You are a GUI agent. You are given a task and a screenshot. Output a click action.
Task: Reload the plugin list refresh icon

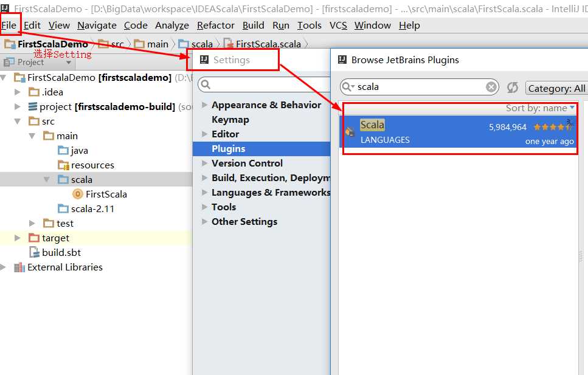click(x=512, y=88)
